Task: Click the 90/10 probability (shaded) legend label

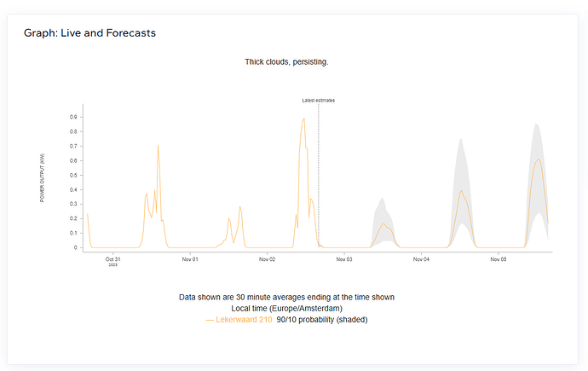Action: 322,320
